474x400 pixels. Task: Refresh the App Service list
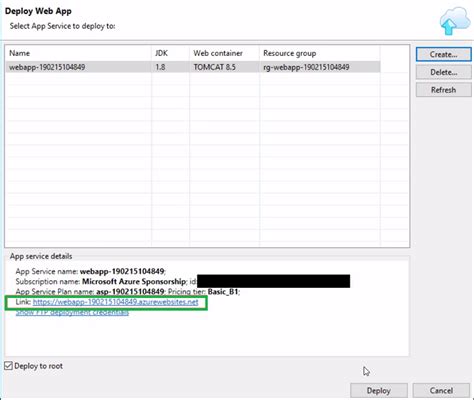point(443,90)
